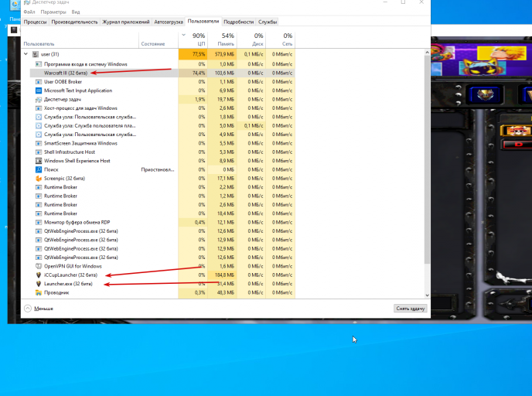
Task: Click the SmartScreen Защитника Windows icon
Action: (39, 143)
